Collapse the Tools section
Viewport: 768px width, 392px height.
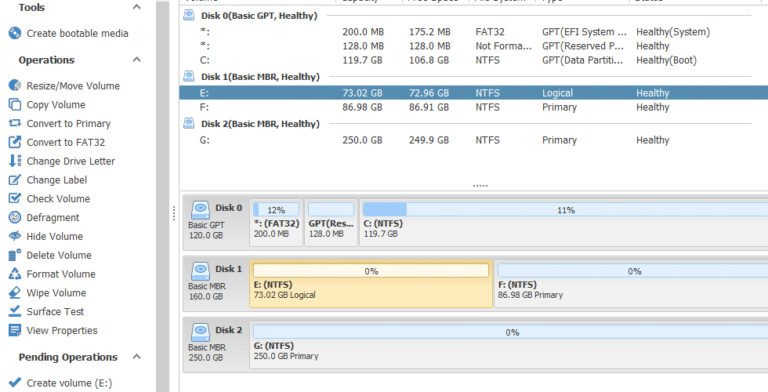coord(137,7)
